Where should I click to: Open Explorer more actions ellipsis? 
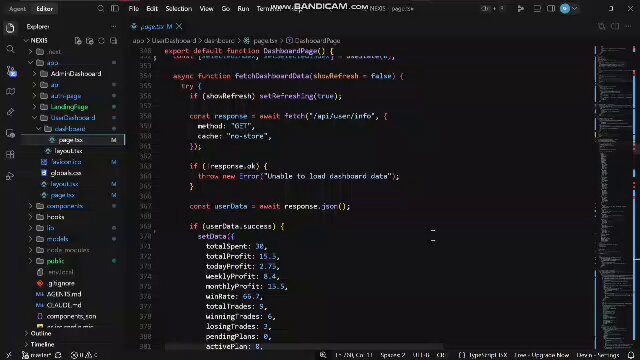113,27
